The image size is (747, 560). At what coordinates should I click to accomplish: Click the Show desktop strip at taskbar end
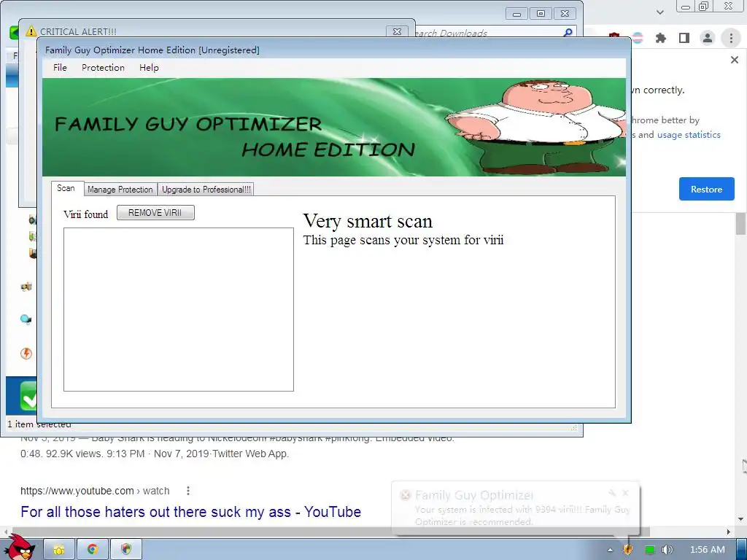pyautogui.click(x=742, y=550)
